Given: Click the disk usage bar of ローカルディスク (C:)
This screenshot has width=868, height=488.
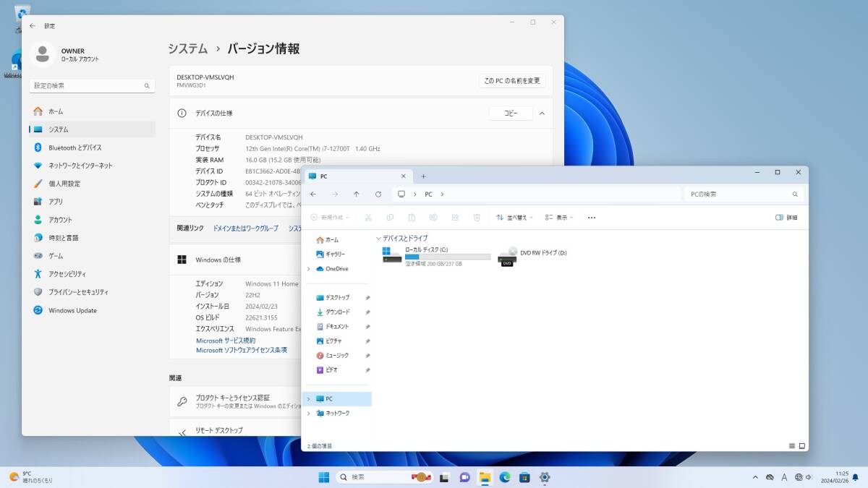Looking at the screenshot, I should pos(448,257).
